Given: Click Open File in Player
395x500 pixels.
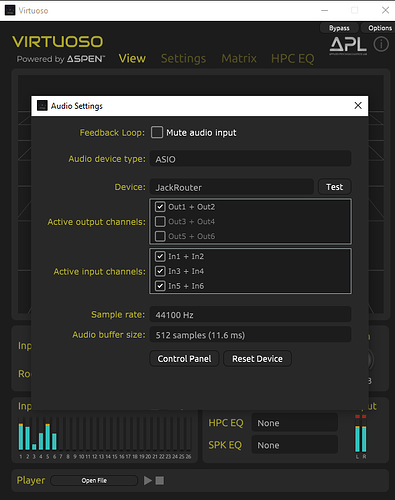Looking at the screenshot, I should tap(94, 480).
